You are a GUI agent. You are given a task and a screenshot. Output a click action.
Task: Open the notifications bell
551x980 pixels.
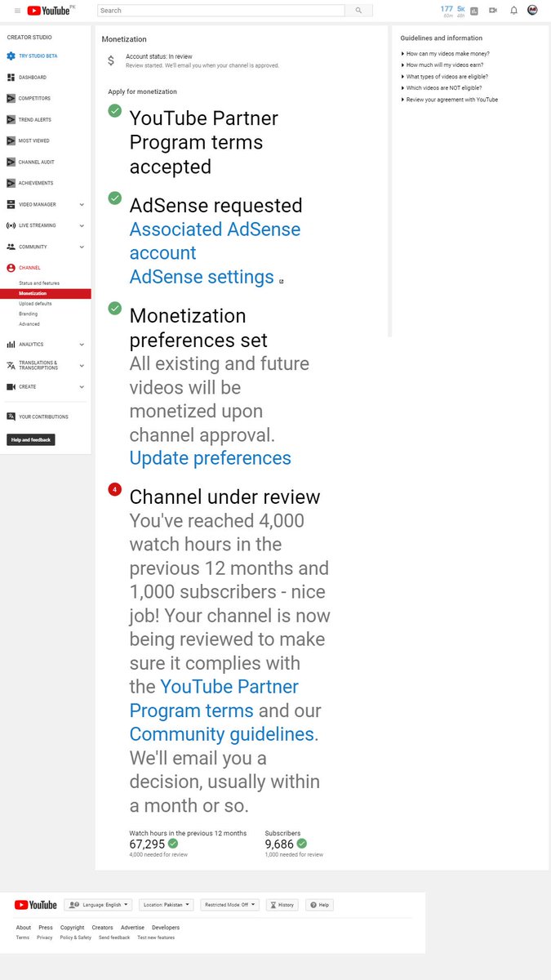[513, 11]
